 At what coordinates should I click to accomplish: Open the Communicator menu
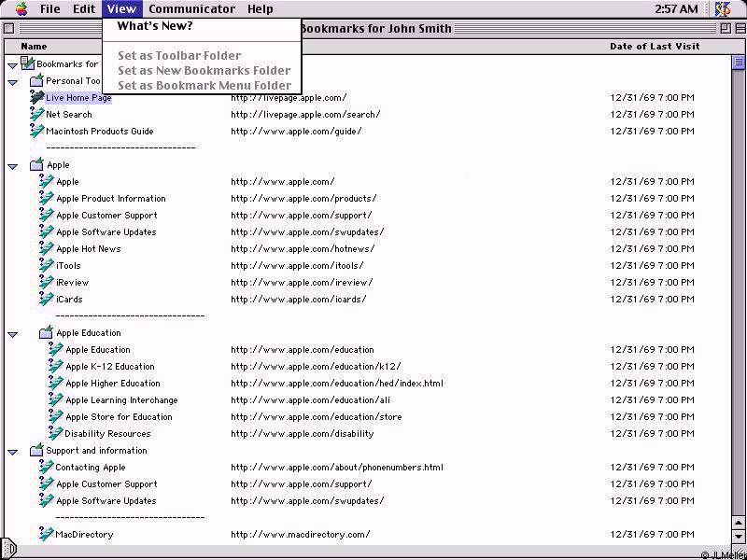(x=191, y=9)
